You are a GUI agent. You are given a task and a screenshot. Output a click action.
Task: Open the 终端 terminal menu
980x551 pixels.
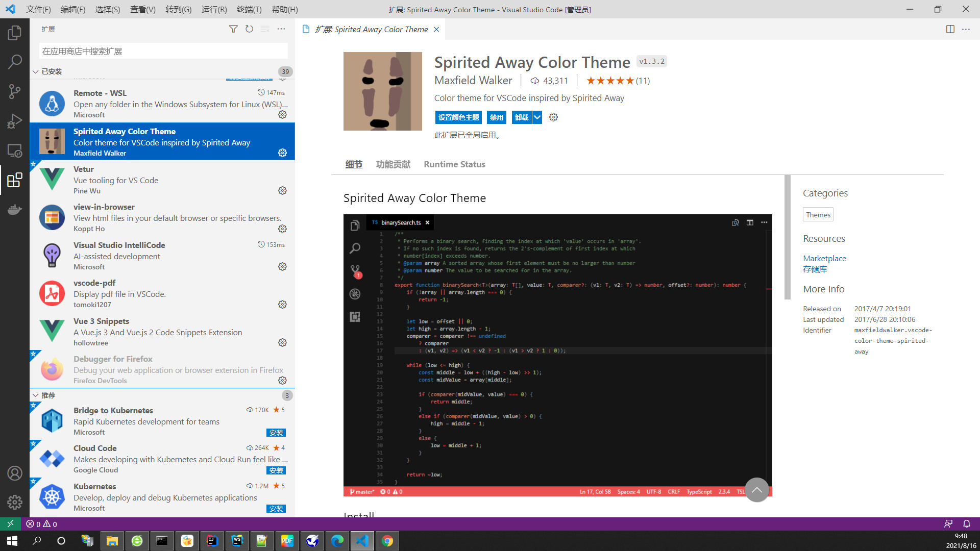click(x=249, y=9)
